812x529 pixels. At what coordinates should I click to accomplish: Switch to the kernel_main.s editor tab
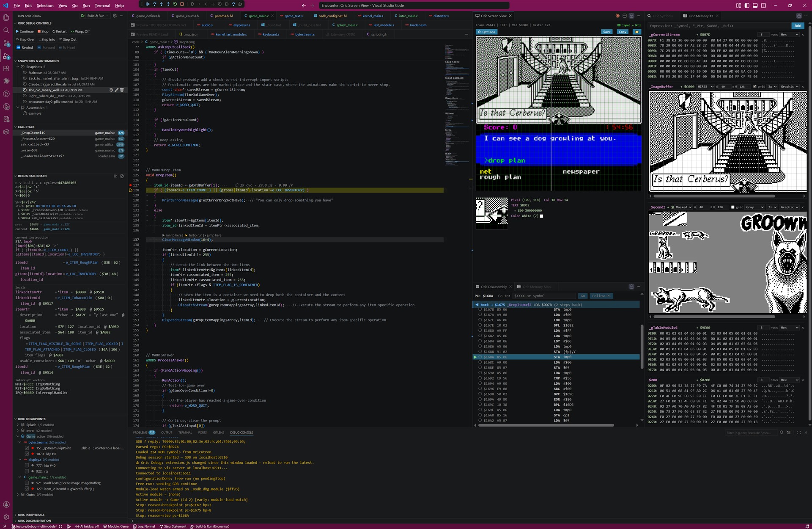(x=373, y=16)
